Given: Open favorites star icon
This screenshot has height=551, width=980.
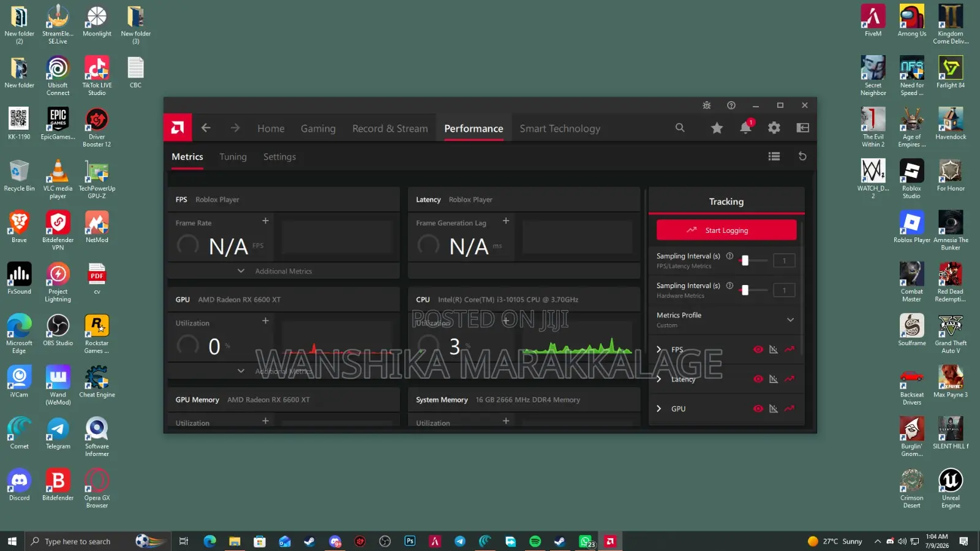Looking at the screenshot, I should 717,127.
